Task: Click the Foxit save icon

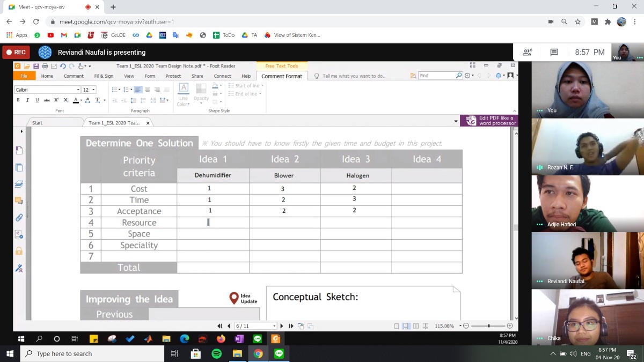Action: tap(36, 66)
